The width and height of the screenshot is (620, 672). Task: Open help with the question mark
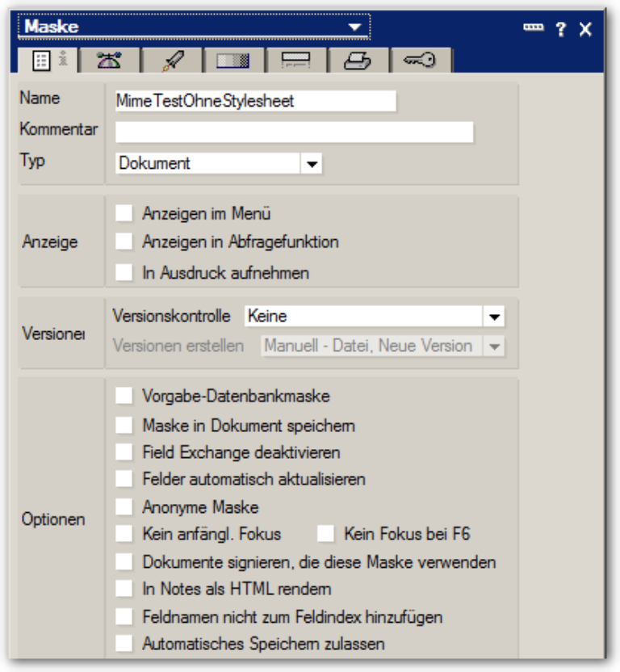561,29
